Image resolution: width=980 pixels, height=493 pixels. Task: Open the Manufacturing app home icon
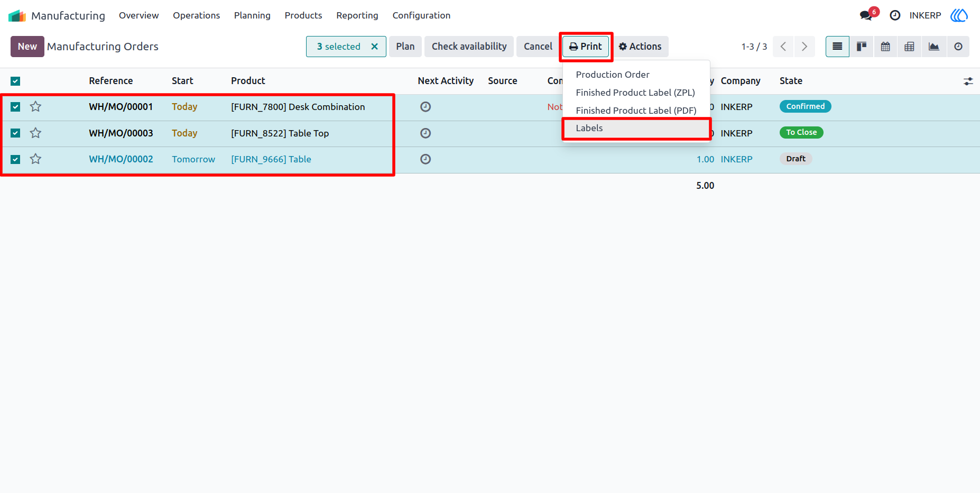17,15
